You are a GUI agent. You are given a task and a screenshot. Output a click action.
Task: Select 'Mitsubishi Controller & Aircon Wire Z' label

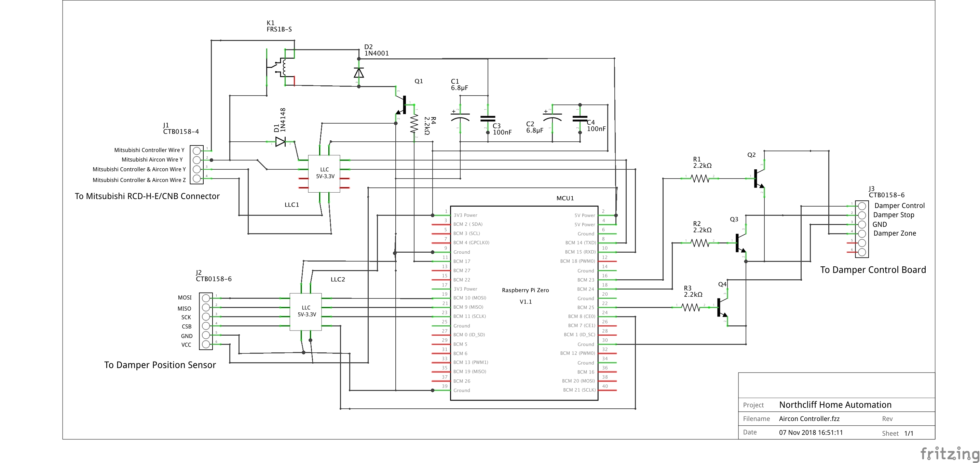[x=139, y=180]
